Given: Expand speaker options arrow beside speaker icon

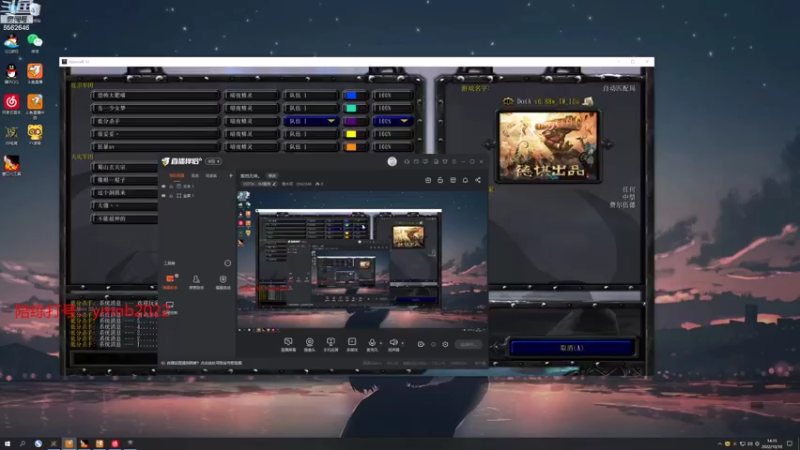Looking at the screenshot, I should tap(403, 343).
